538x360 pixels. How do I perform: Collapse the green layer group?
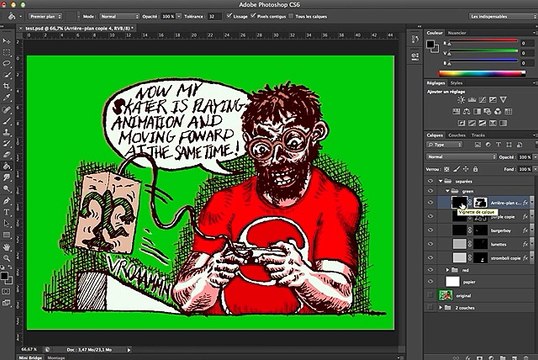[x=447, y=191]
